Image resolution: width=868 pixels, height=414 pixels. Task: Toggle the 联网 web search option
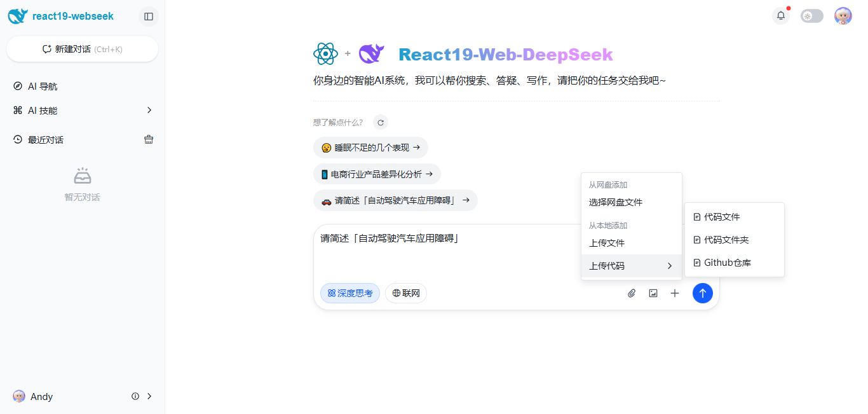click(x=406, y=293)
